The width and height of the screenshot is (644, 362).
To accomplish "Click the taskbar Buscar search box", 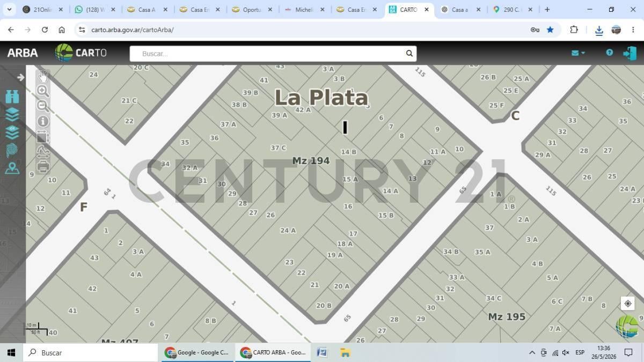I will [90, 352].
